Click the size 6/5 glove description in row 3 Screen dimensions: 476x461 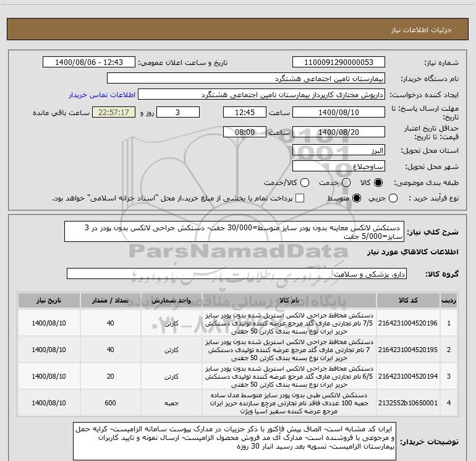pyautogui.click(x=289, y=376)
